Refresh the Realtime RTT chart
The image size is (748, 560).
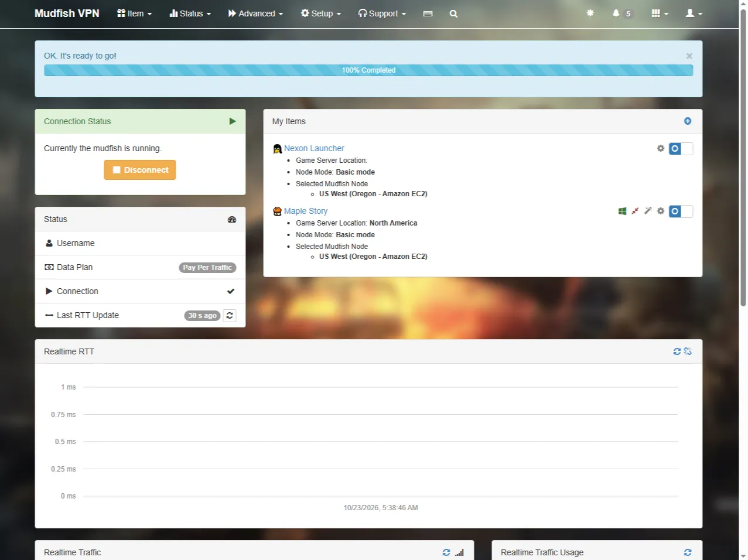[x=677, y=351]
